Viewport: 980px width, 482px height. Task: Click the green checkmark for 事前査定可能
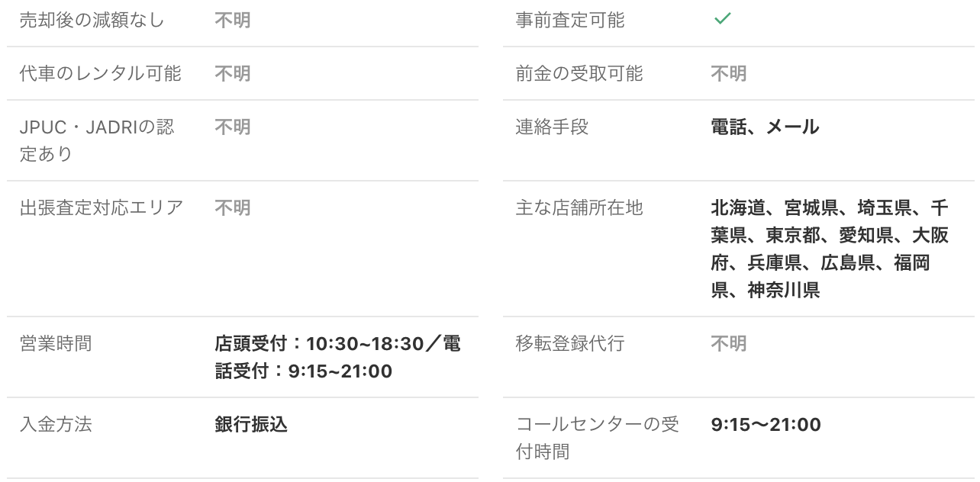point(722,19)
